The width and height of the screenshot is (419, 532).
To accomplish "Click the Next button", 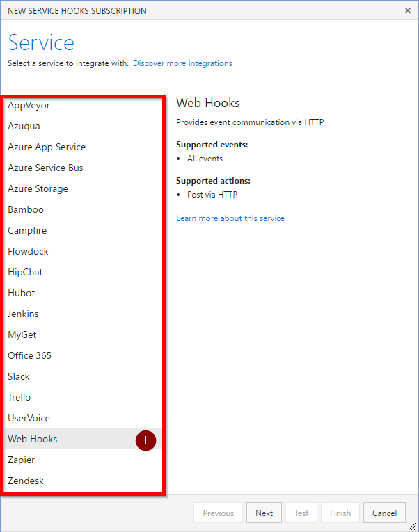I will 264,513.
